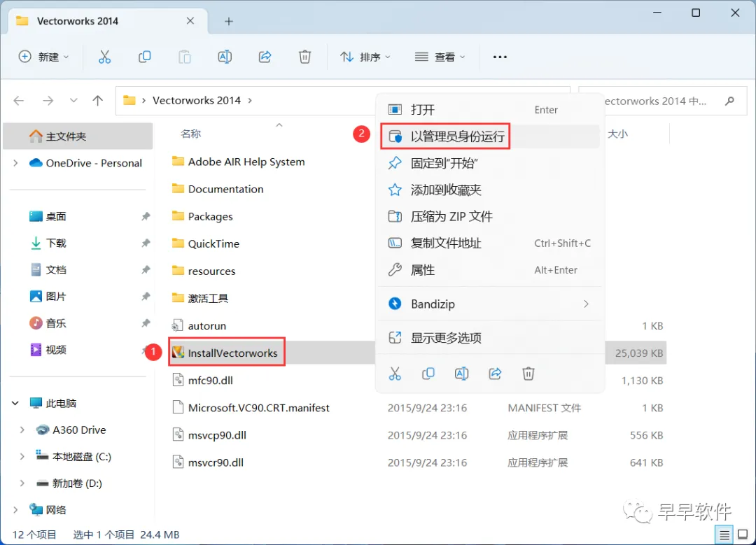Open the three-dot more options menu
Image resolution: width=756 pixels, height=545 pixels.
pyautogui.click(x=500, y=57)
